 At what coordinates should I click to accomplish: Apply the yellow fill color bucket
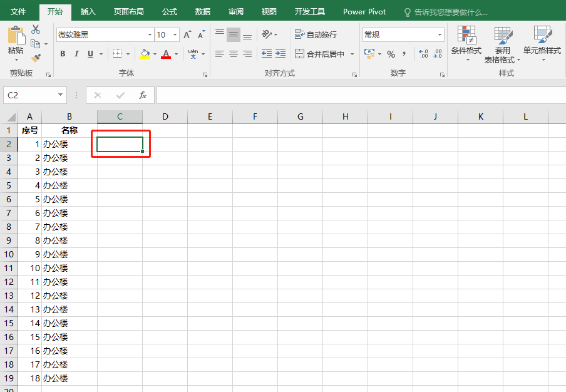(145, 54)
